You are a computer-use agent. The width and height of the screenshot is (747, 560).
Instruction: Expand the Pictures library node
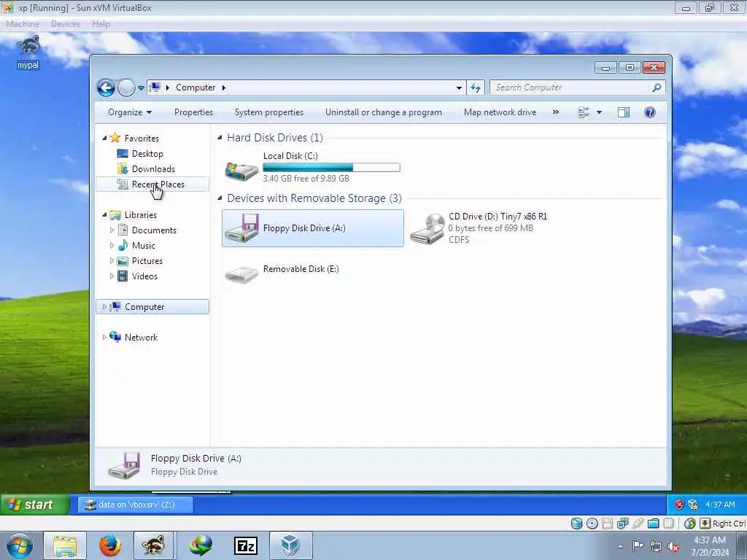coord(112,261)
